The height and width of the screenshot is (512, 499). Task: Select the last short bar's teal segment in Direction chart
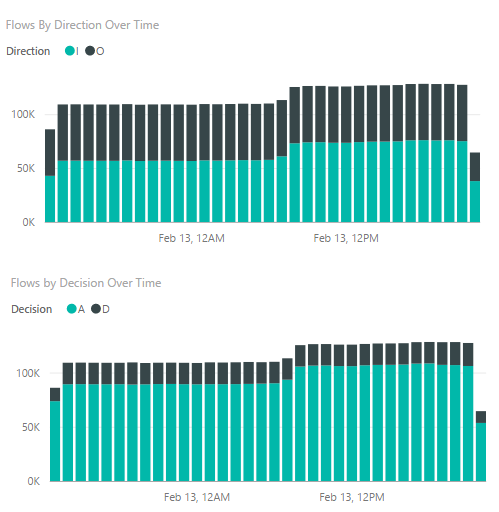coord(475,202)
